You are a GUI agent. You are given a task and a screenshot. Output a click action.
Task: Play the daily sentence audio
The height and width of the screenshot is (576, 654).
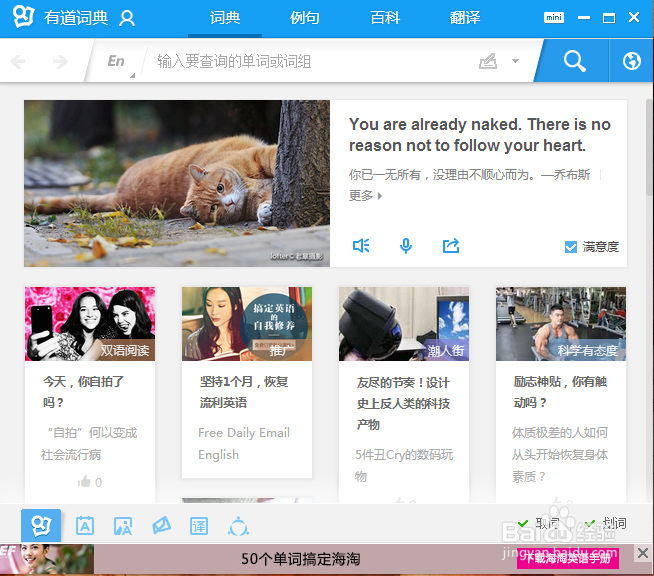[x=361, y=246]
